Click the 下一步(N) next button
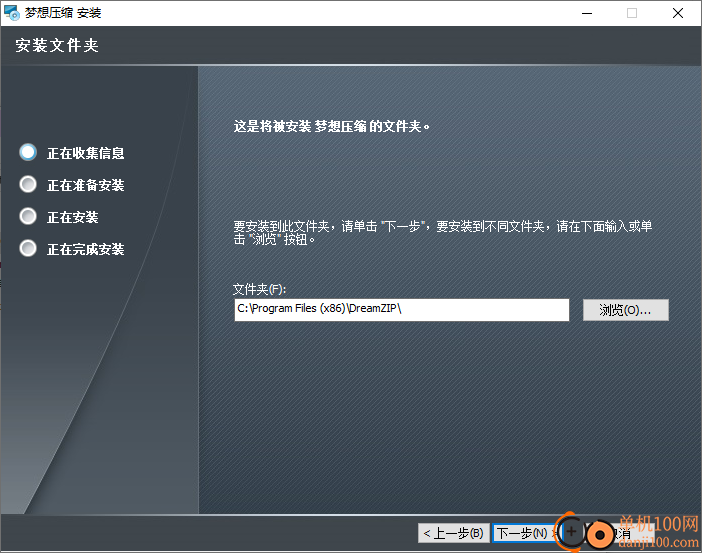702x553 pixels. click(x=526, y=533)
